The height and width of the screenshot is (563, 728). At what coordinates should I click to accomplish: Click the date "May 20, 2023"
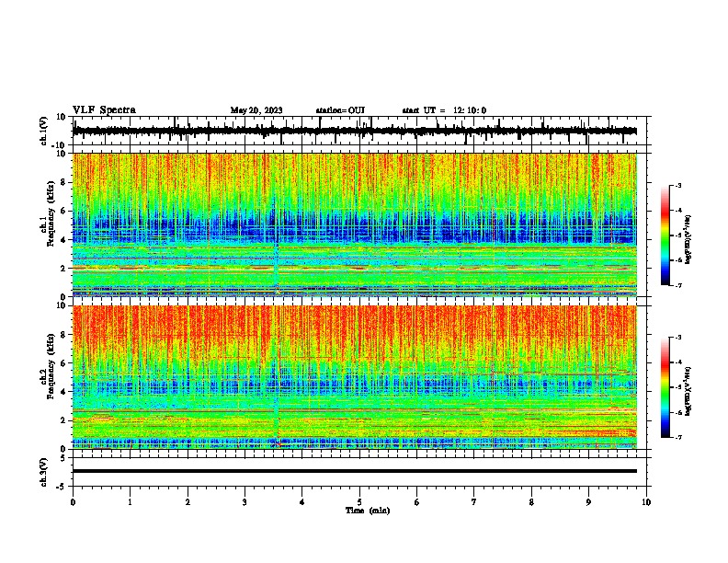tap(256, 110)
